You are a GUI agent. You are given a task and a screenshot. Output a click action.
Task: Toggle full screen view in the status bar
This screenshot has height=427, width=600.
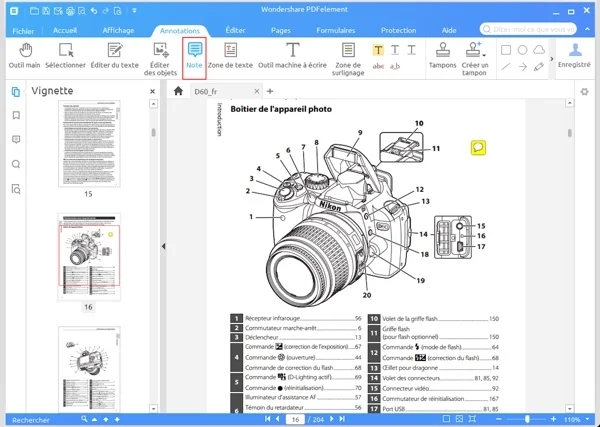pyautogui.click(x=473, y=419)
